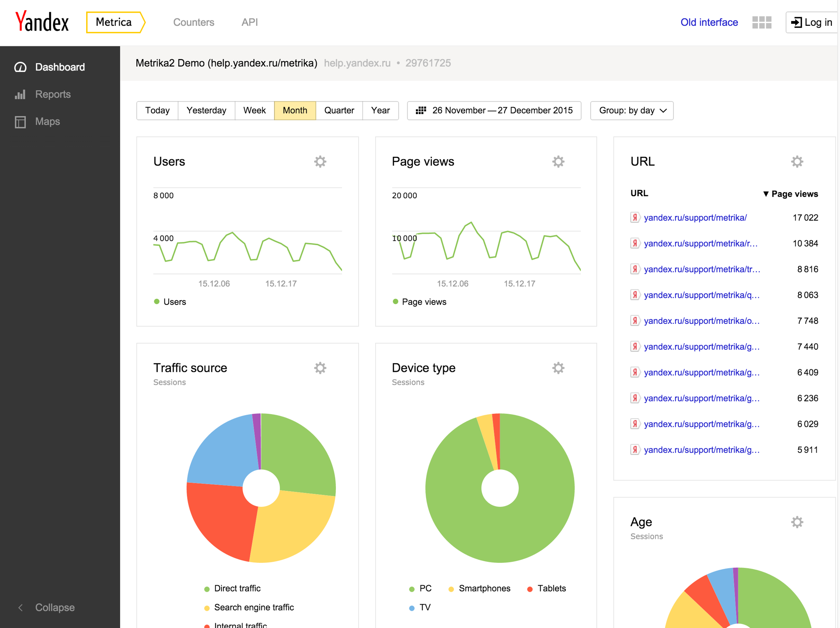Viewport: 840px width, 628px height.
Task: Open settings gear for Page views widget
Action: (558, 162)
